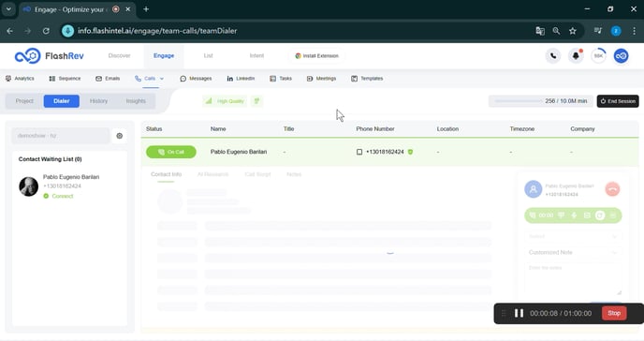This screenshot has height=341, width=644.
Task: Open browser zoom magnifier icon
Action: pos(556,31)
